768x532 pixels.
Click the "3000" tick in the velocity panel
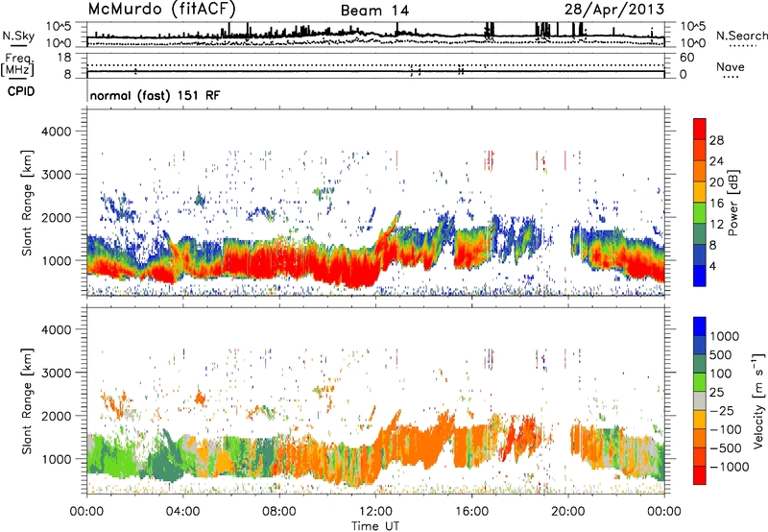[x=57, y=373]
